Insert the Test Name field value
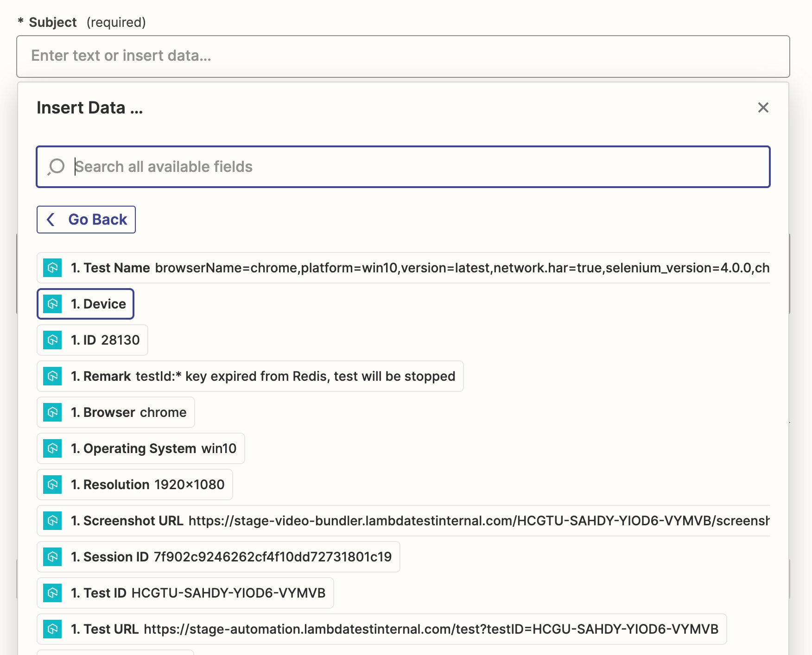812x655 pixels. [403, 268]
